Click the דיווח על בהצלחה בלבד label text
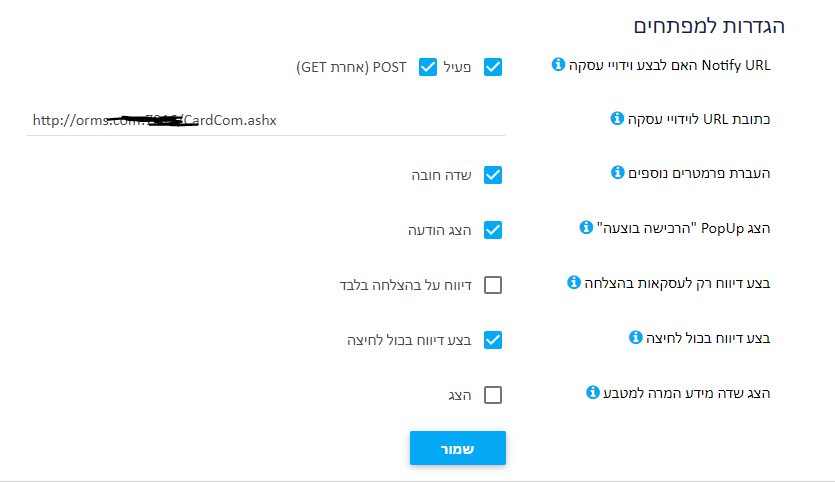This screenshot has width=835, height=482. tap(405, 285)
